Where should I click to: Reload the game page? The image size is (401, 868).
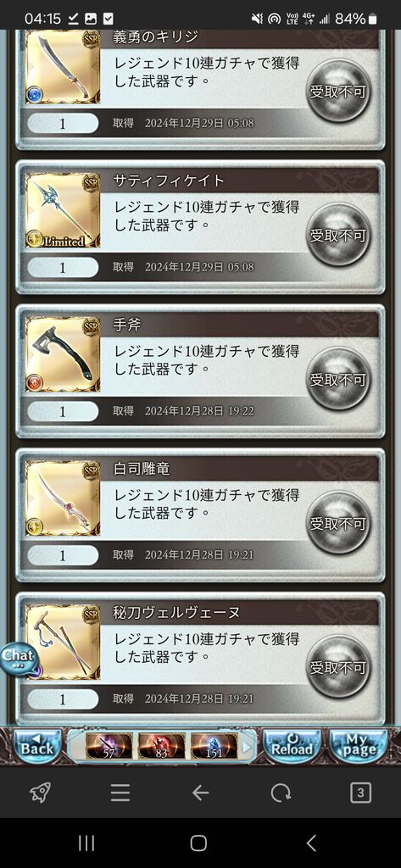[292, 746]
